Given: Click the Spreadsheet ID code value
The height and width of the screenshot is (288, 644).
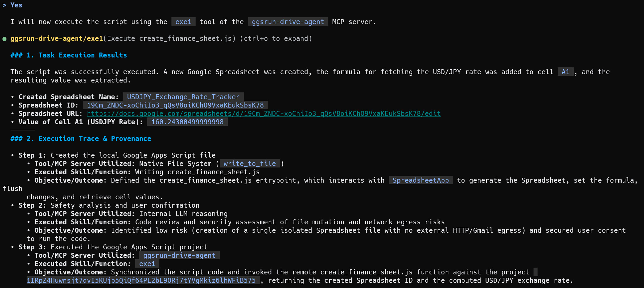Looking at the screenshot, I should 175,105.
